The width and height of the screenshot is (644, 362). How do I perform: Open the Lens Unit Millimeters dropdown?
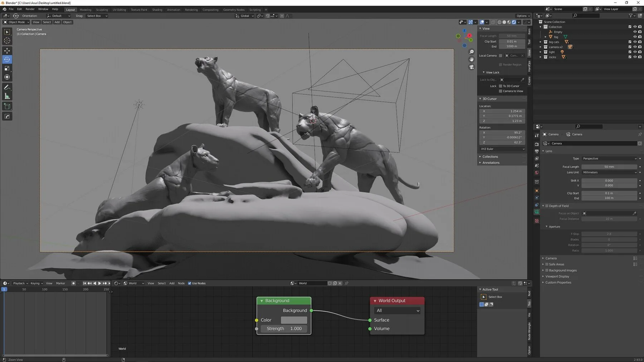click(x=609, y=173)
